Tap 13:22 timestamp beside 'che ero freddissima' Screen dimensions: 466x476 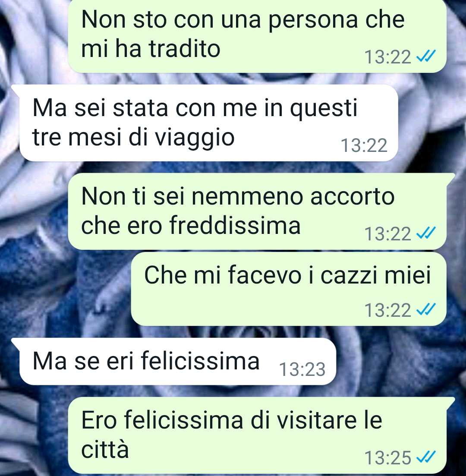point(387,234)
